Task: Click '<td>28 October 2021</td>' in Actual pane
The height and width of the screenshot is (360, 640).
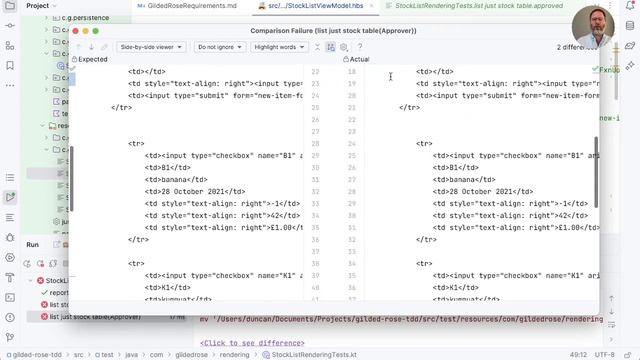Action: pos(483,191)
